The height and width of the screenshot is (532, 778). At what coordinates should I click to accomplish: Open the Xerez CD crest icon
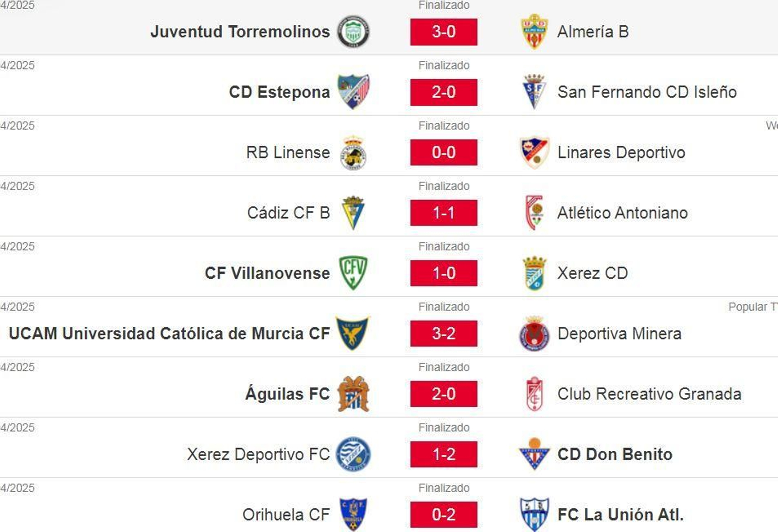(x=533, y=273)
